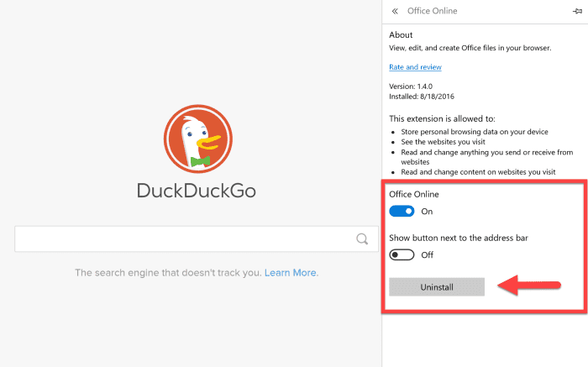Click 'View, edit, and create Office files' description
Image resolution: width=588 pixels, height=367 pixels.
[x=470, y=48]
